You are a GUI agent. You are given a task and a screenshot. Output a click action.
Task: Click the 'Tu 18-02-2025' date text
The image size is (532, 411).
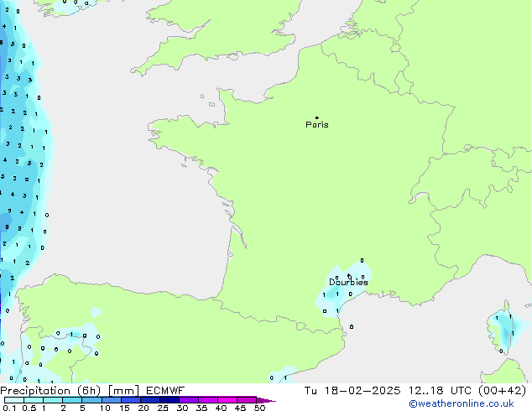coord(352,391)
